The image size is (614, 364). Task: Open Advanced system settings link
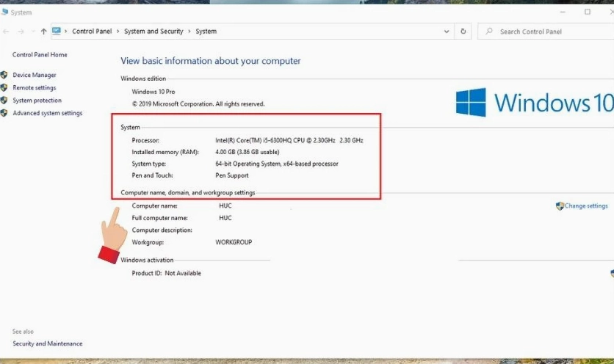click(x=48, y=113)
